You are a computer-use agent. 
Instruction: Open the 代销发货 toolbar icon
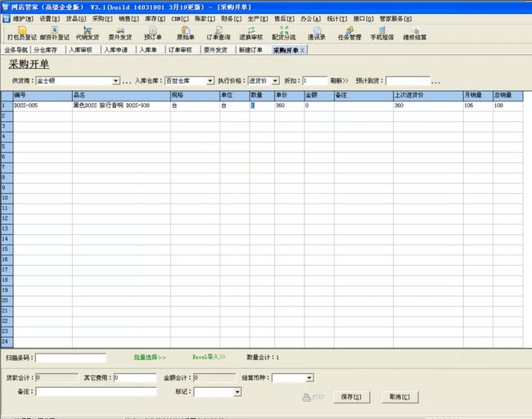88,34
